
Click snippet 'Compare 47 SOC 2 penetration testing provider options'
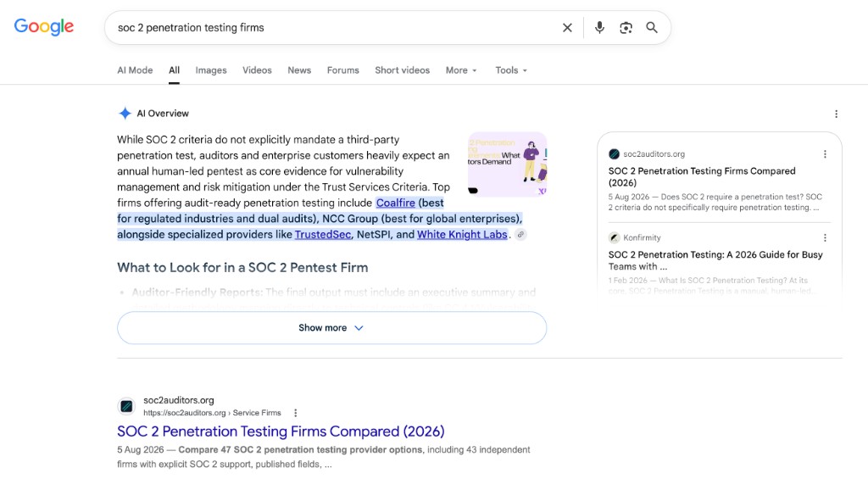(300, 450)
